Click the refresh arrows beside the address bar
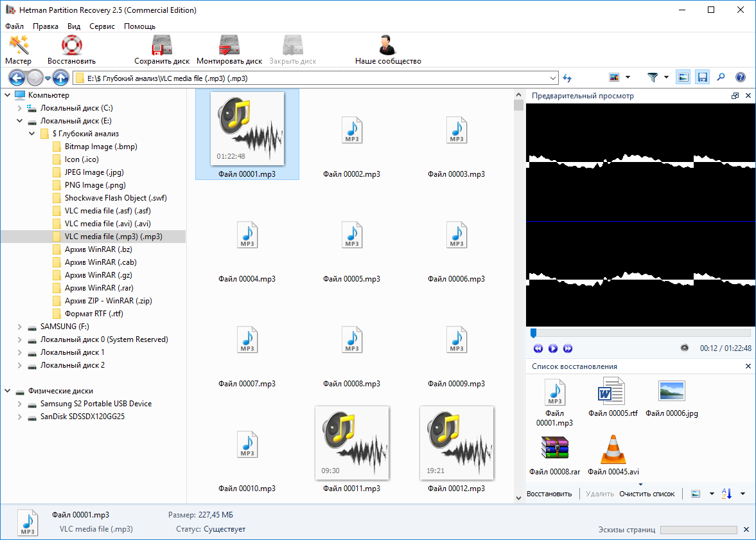Viewport: 756px width, 540px height. pyautogui.click(x=568, y=78)
